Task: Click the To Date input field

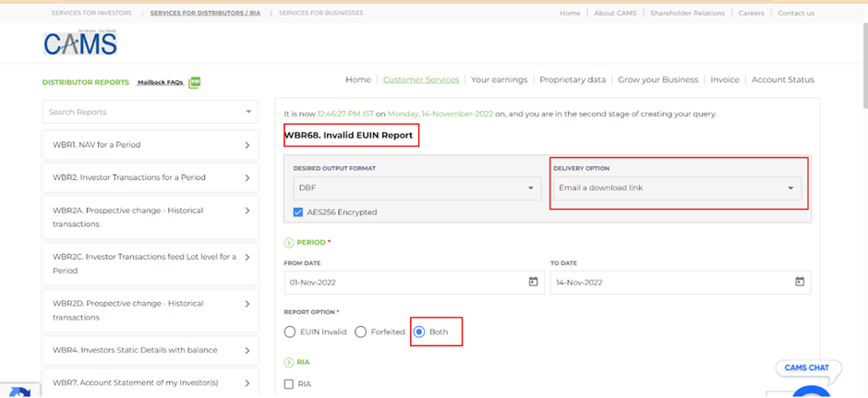Action: click(x=681, y=283)
